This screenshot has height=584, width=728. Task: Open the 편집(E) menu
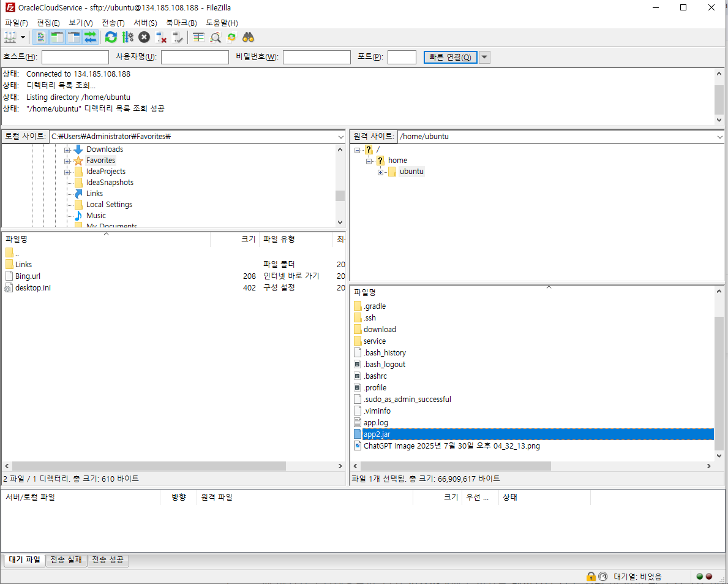pos(48,23)
